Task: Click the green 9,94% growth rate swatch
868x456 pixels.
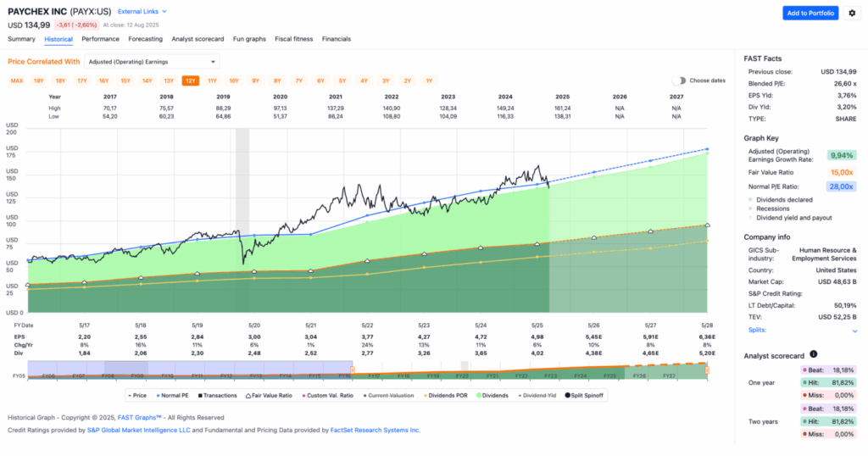Action: [842, 155]
